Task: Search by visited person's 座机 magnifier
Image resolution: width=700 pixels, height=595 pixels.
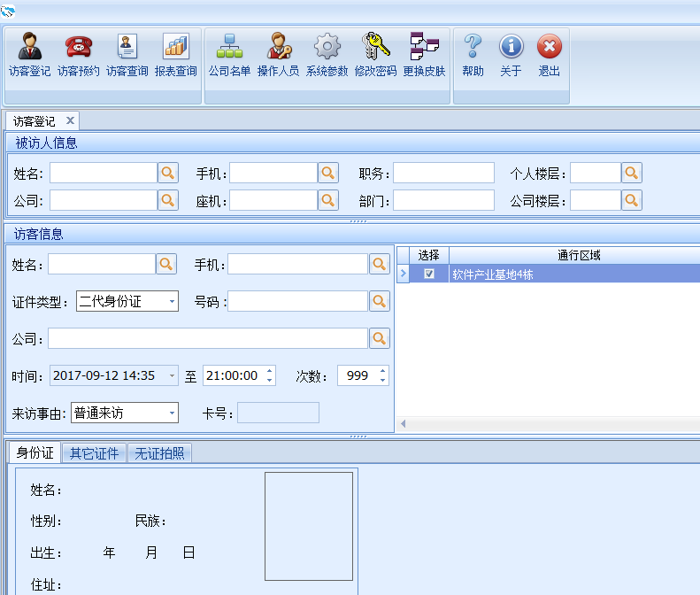Action: 328,200
